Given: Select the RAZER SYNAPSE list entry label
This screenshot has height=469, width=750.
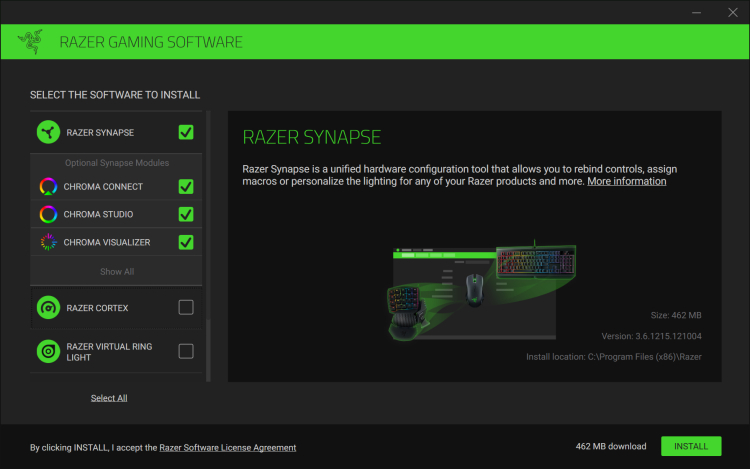Looking at the screenshot, I should pos(100,132).
